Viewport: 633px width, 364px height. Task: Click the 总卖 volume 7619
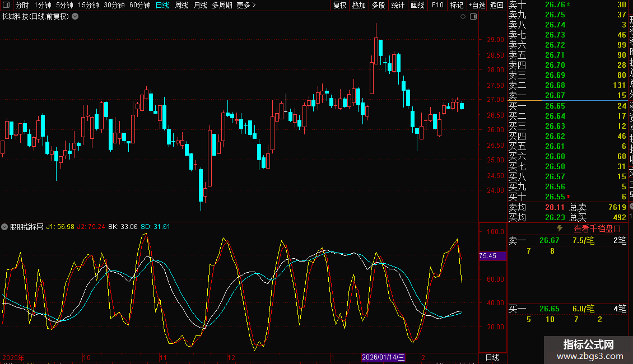coord(617,207)
